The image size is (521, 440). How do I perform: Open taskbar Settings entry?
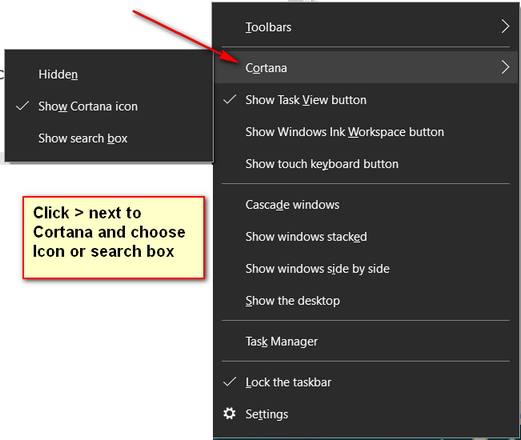coord(366,414)
